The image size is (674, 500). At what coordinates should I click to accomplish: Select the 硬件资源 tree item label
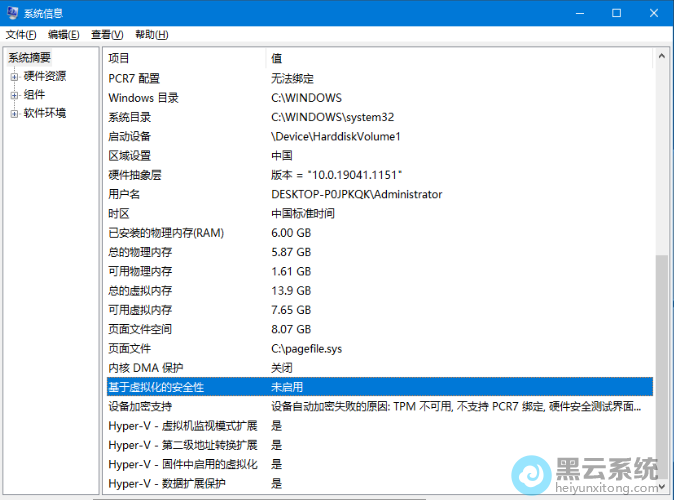[45, 77]
